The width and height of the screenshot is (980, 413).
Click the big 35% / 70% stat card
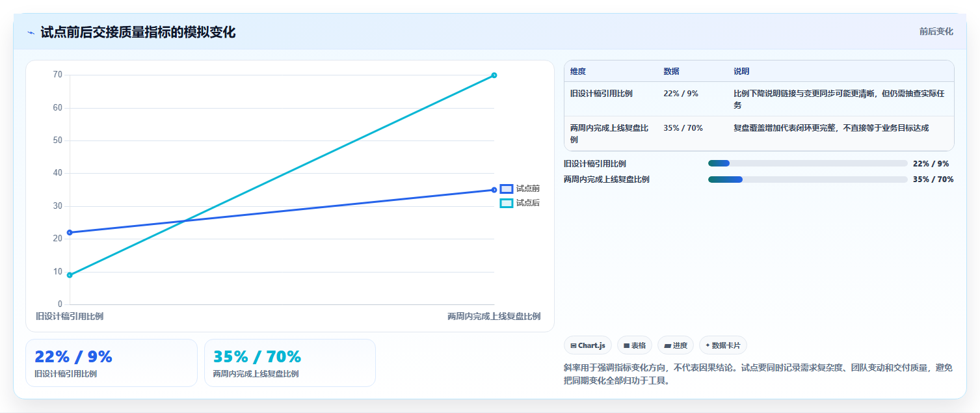point(290,363)
